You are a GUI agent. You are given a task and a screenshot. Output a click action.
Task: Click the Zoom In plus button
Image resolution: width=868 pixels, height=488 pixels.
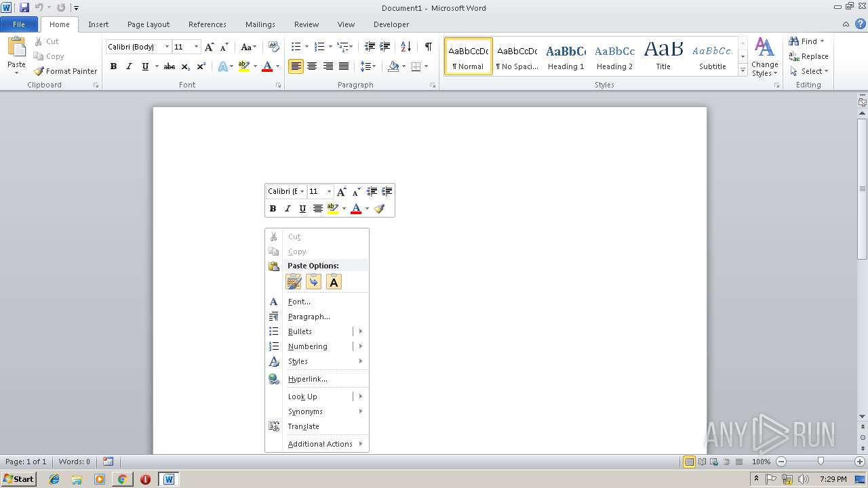pos(860,462)
